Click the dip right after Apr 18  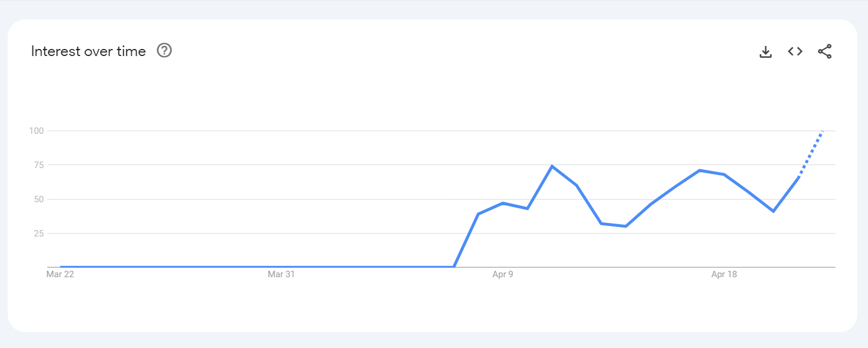pyautogui.click(x=773, y=211)
